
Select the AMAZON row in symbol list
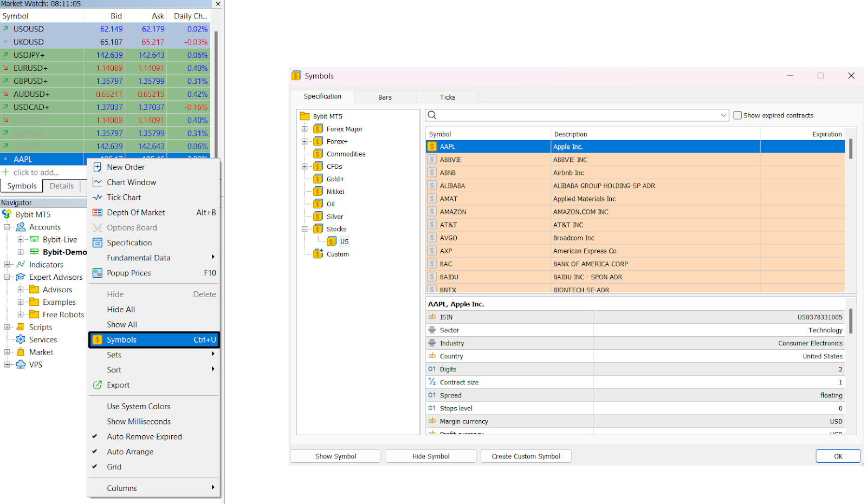point(635,212)
